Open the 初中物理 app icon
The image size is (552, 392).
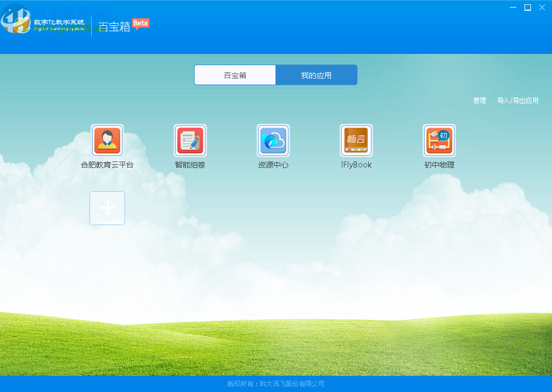[x=439, y=141]
